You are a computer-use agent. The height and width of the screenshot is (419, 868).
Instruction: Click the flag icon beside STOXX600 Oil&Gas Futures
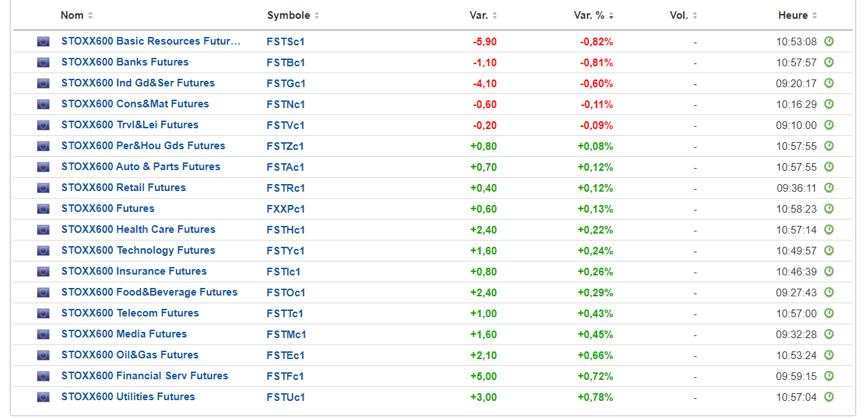click(43, 356)
